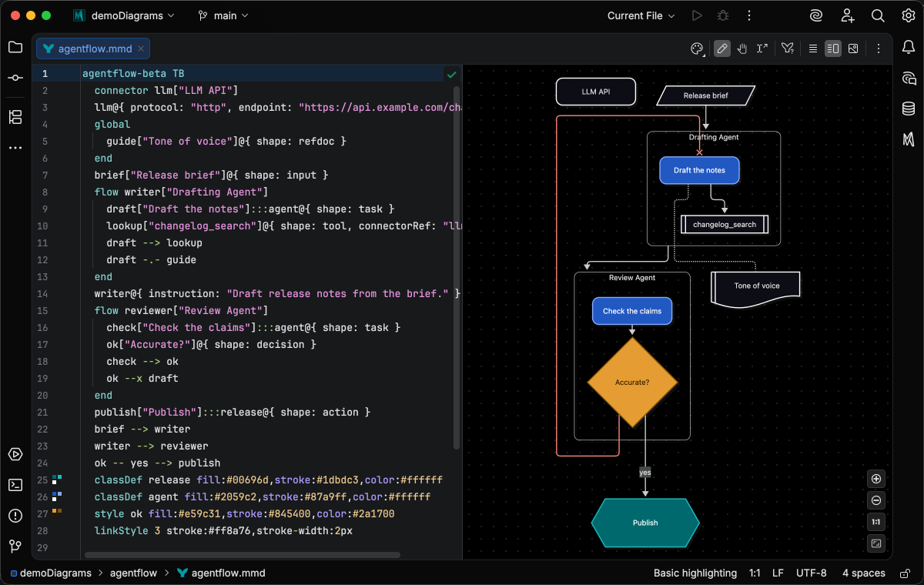The image size is (924, 585).
Task: Open the LF line separator selector
Action: 778,573
